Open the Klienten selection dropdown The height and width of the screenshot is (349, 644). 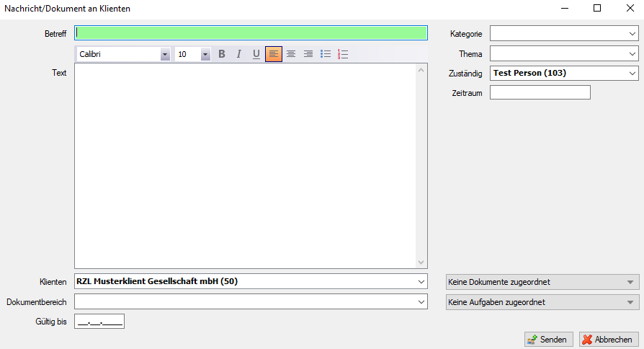421,281
